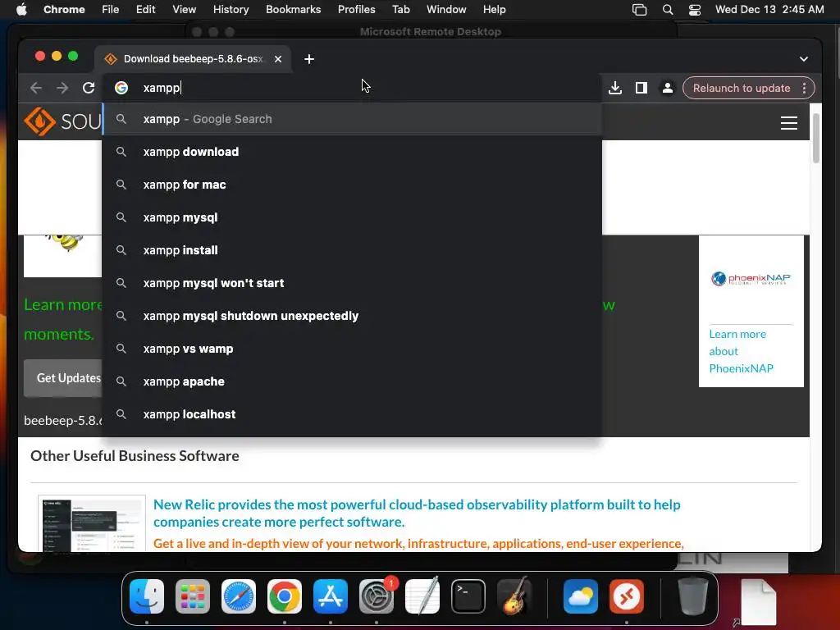Click Relaunch to update button

click(742, 88)
